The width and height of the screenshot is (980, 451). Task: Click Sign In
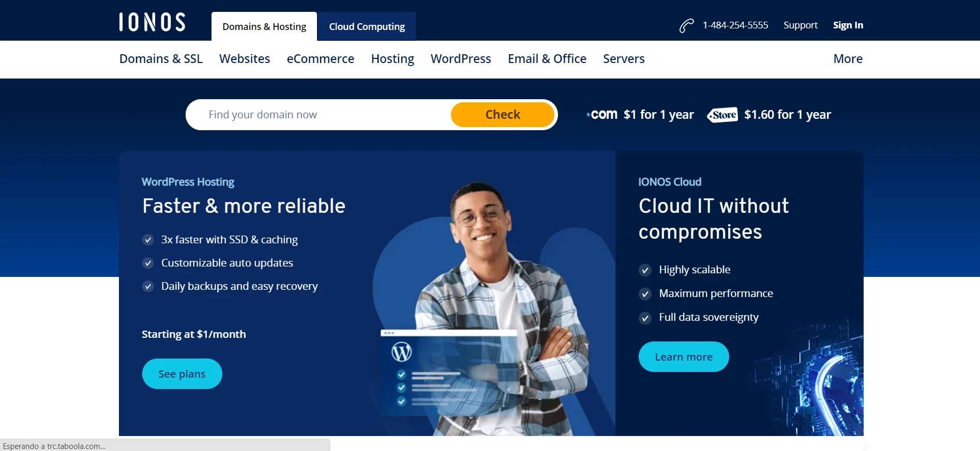click(x=848, y=25)
